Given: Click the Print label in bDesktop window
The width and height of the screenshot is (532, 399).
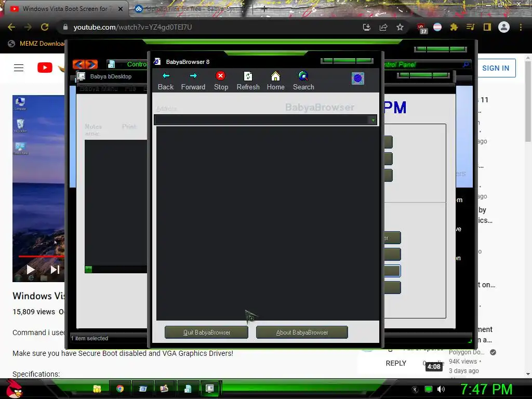Looking at the screenshot, I should pyautogui.click(x=129, y=127).
